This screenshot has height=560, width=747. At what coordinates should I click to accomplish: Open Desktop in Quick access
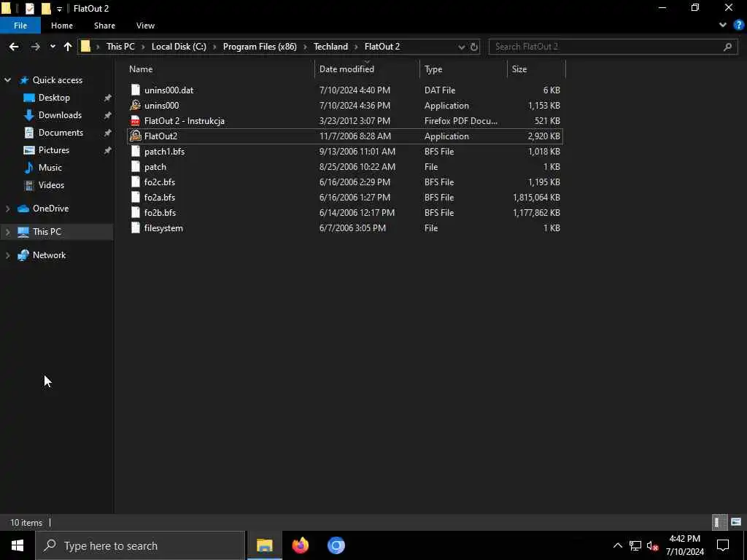tap(54, 98)
